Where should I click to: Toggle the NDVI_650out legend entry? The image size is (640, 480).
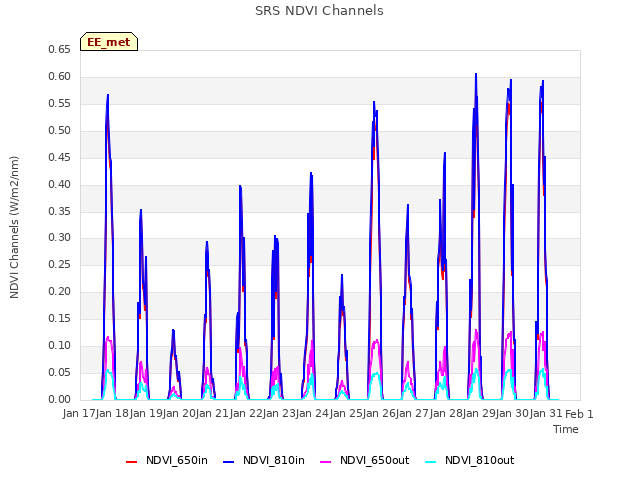click(x=364, y=460)
